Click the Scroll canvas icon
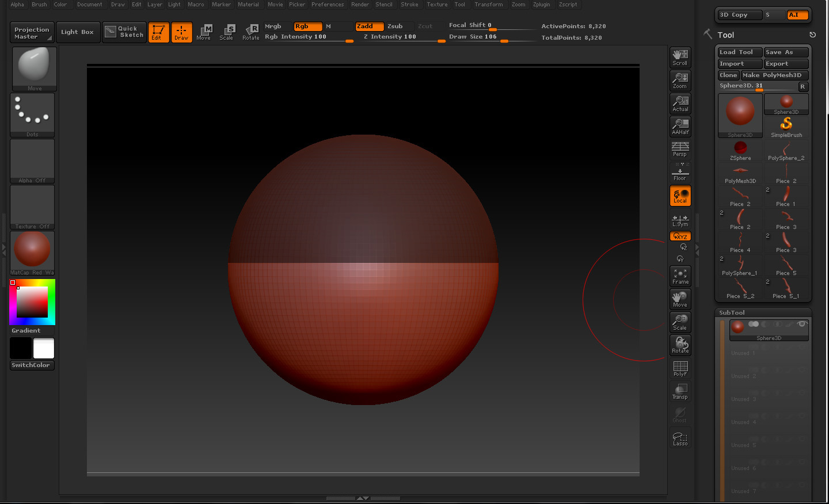829x504 pixels. pos(680,58)
